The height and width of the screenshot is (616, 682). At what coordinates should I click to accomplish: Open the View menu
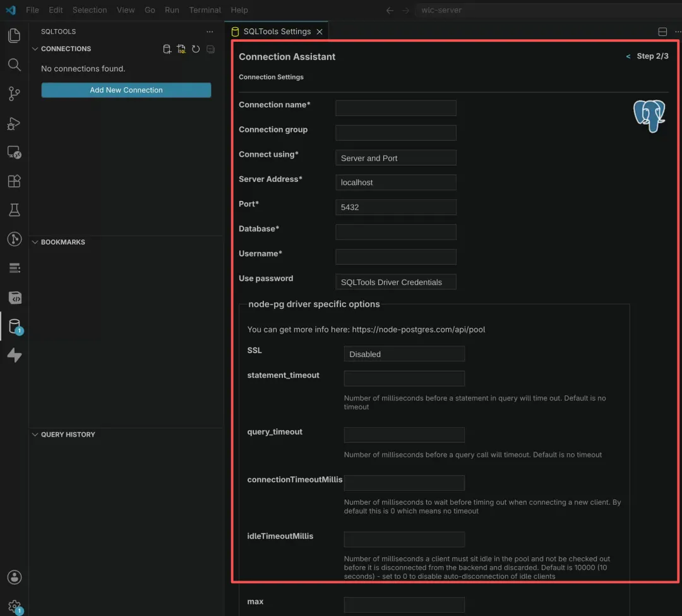click(125, 10)
